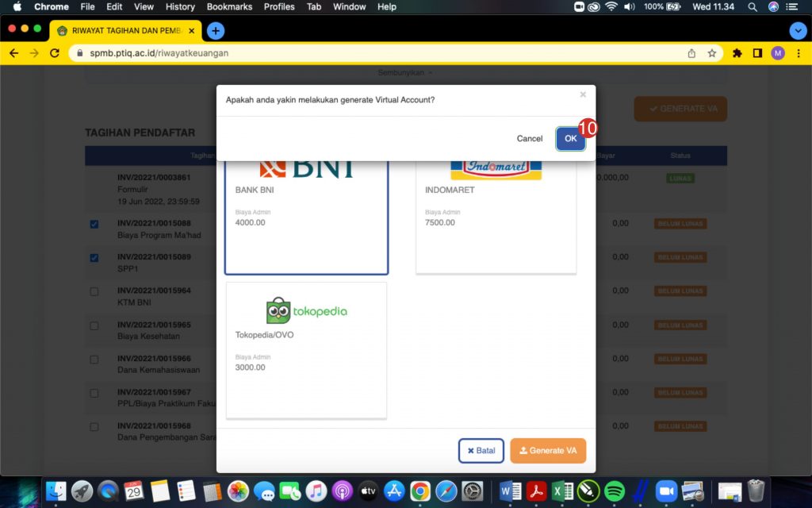
Task: Bookmark this page with the star icon
Action: 712,53
